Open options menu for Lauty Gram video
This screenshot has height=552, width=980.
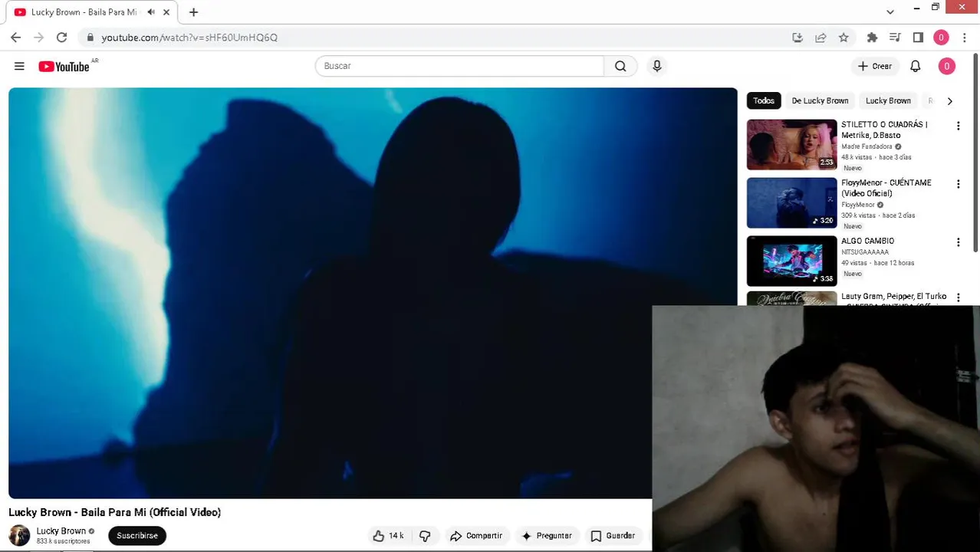(x=958, y=297)
